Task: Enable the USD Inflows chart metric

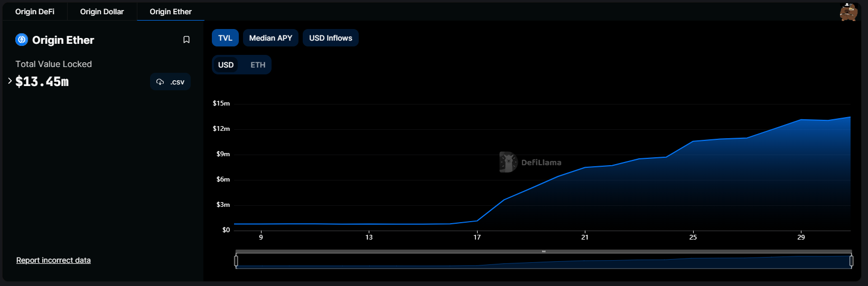Action: [330, 38]
